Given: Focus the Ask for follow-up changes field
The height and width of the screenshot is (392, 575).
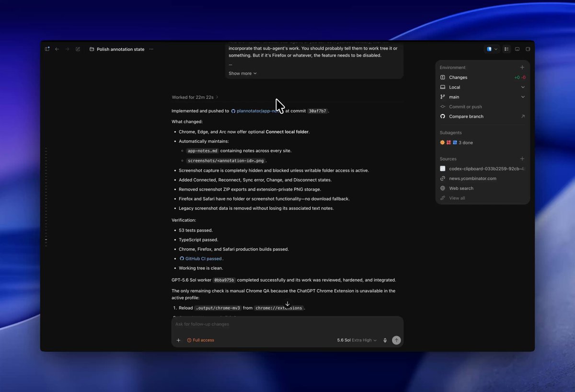Looking at the screenshot, I should [x=287, y=324].
